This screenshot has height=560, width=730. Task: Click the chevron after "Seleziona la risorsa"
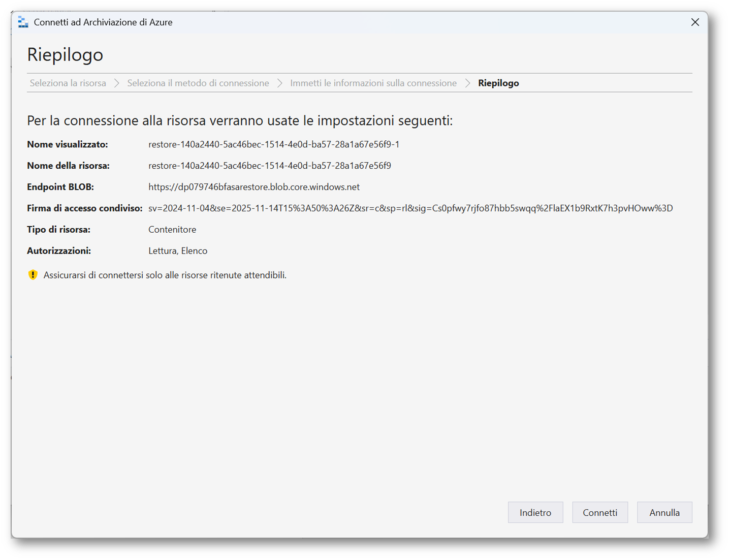coord(117,83)
